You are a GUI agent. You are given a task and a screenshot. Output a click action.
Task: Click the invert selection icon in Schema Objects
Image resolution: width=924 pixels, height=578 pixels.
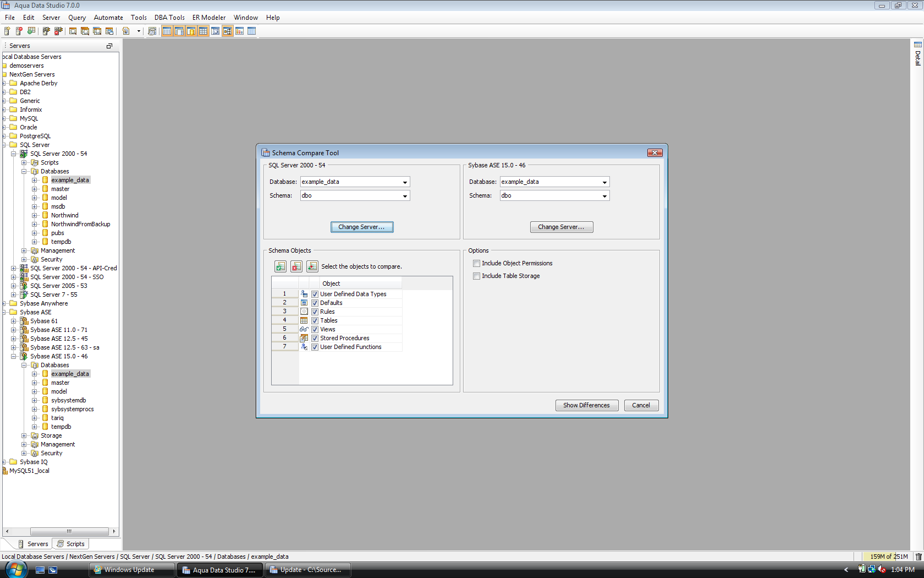tap(312, 266)
